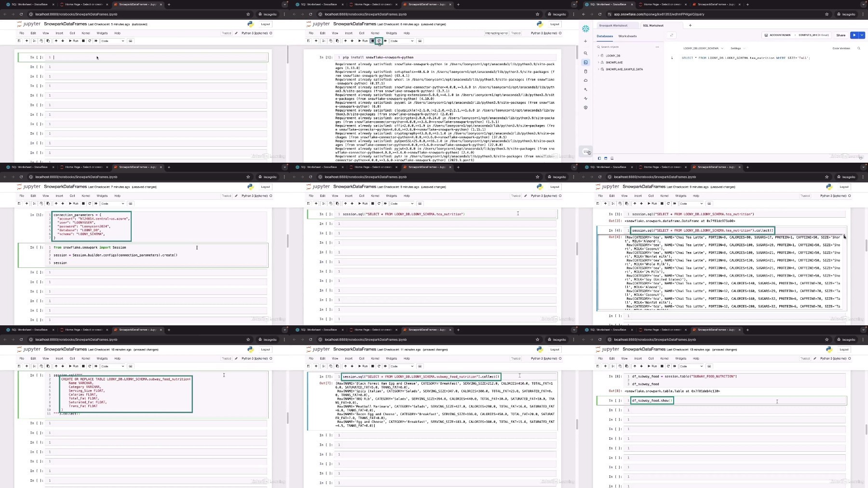Open the Kernel menu in pip install notebook

(375, 33)
